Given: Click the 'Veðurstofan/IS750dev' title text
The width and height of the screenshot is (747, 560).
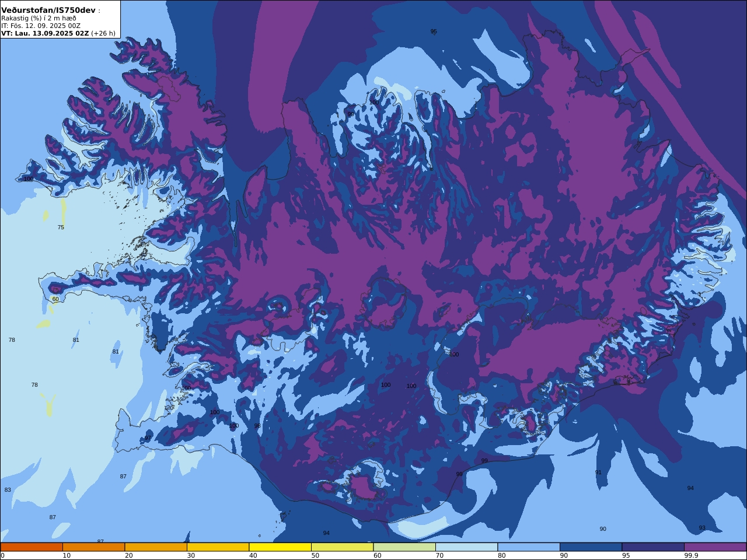Looking at the screenshot, I should tap(48, 10).
